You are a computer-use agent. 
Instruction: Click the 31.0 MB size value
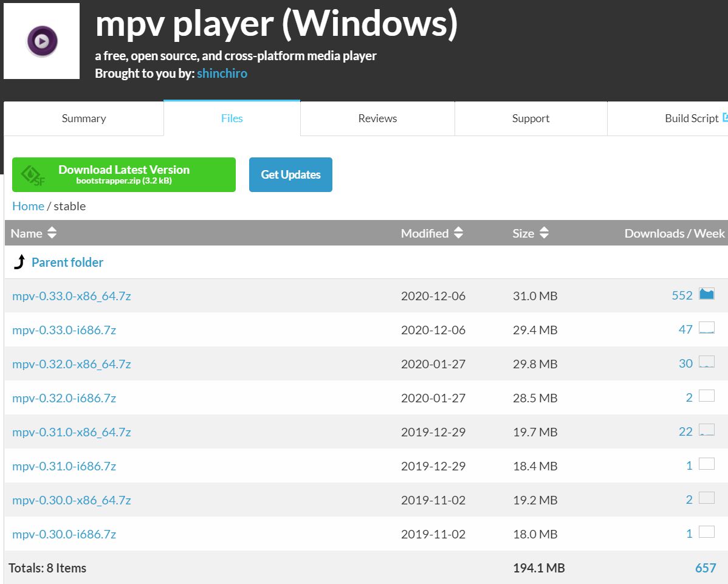pos(535,296)
